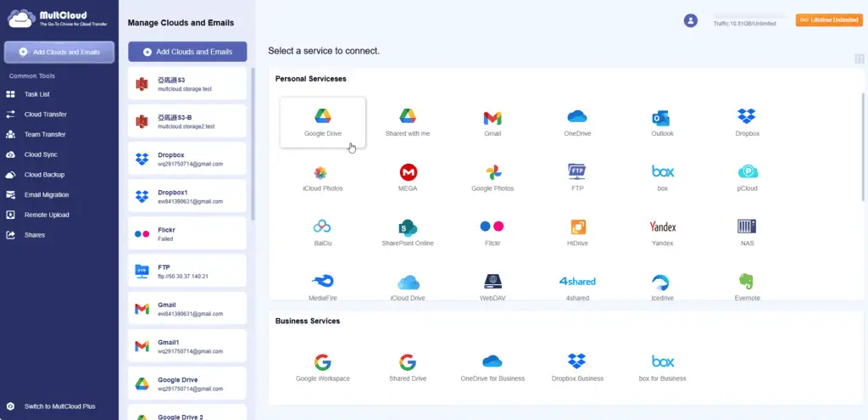Select the OneDrive cloud icon

click(x=576, y=116)
